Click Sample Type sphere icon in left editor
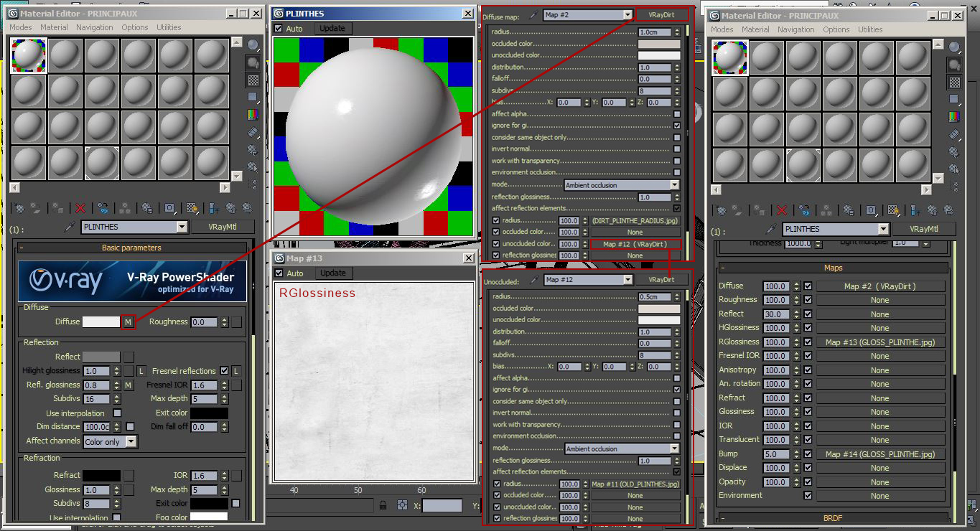The width and height of the screenshot is (980, 531). 253,44
